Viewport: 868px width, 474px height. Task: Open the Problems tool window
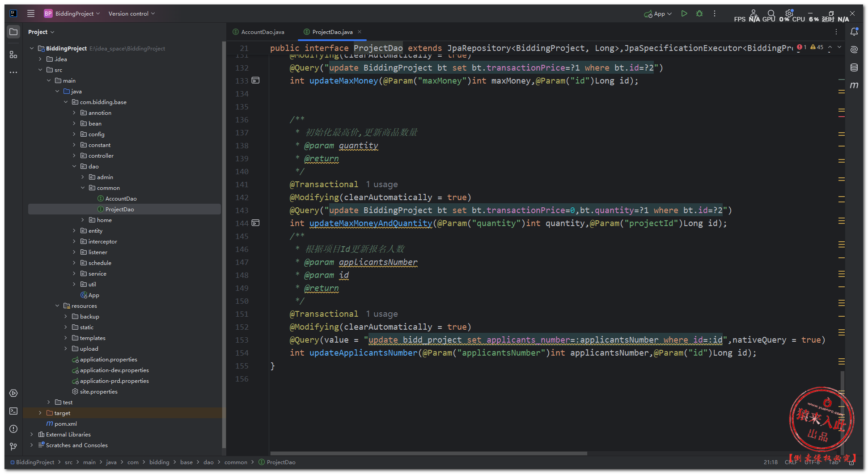coord(13,429)
